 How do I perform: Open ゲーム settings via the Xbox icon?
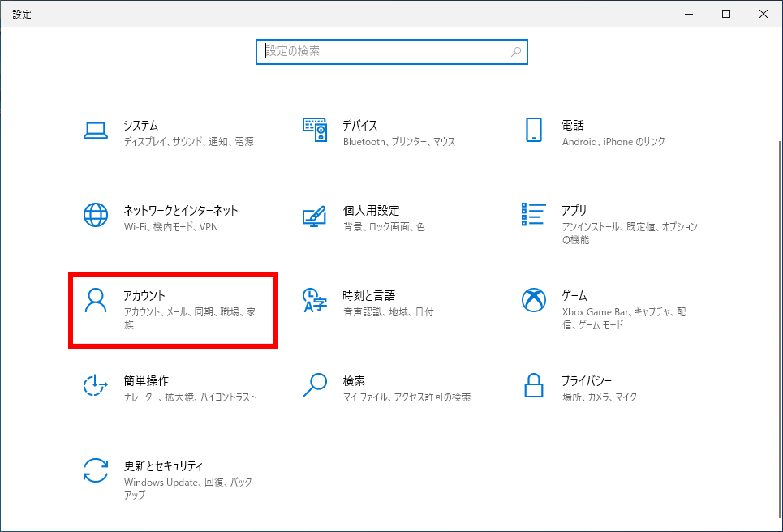(533, 300)
